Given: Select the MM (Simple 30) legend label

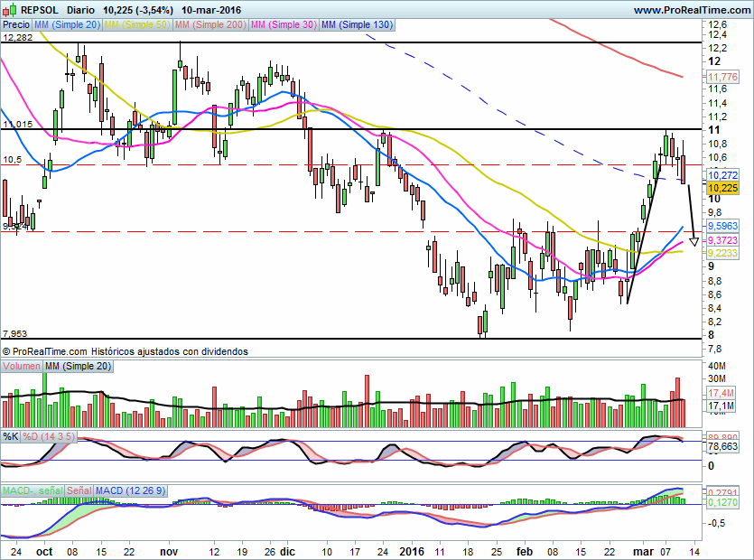Looking at the screenshot, I should pos(284,24).
